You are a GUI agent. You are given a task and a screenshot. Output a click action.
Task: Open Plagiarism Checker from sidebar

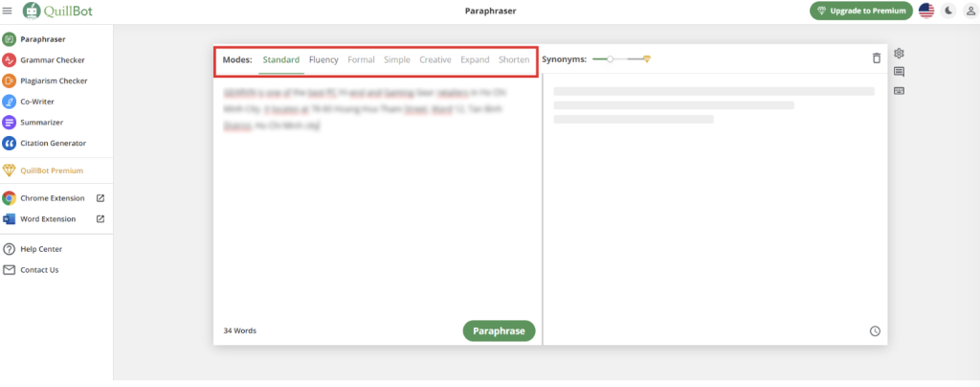(54, 80)
